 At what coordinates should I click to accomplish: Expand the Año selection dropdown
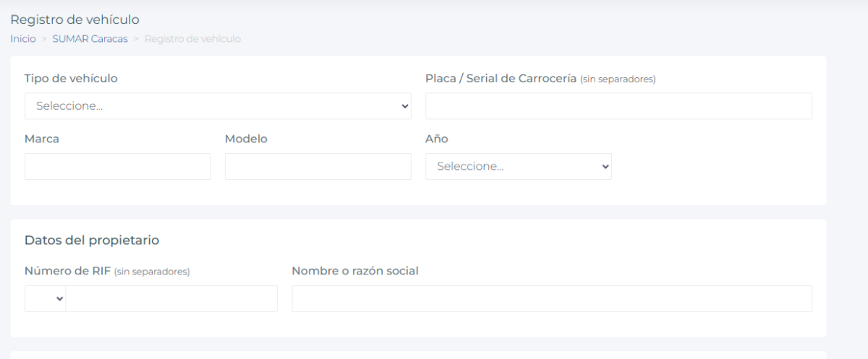tap(518, 166)
